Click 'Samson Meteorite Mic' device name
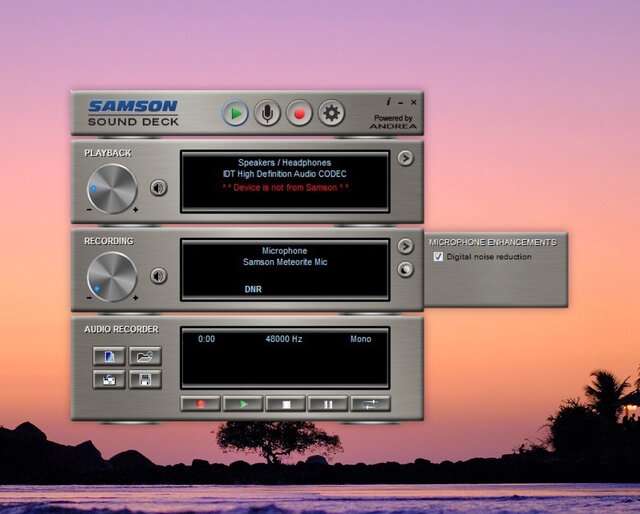 tap(285, 262)
